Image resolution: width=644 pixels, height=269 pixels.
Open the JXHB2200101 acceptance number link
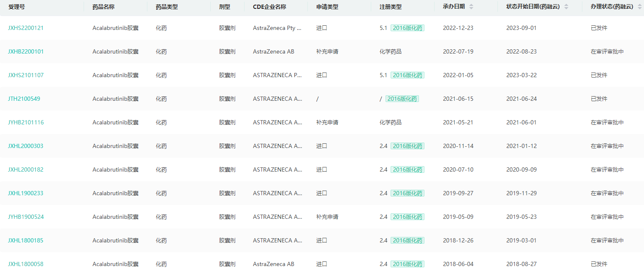click(x=26, y=51)
